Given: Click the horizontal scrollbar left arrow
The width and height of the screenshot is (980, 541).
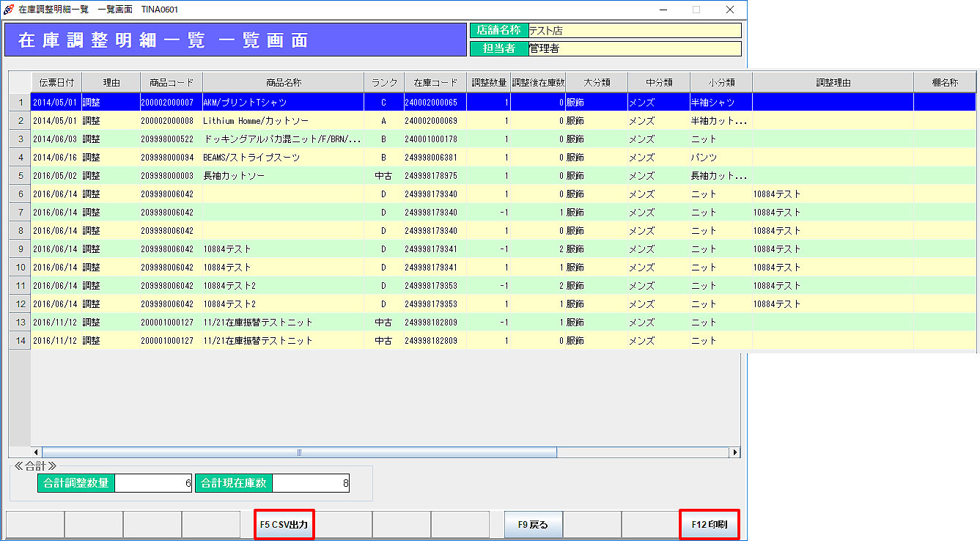Looking at the screenshot, I should coord(36,452).
